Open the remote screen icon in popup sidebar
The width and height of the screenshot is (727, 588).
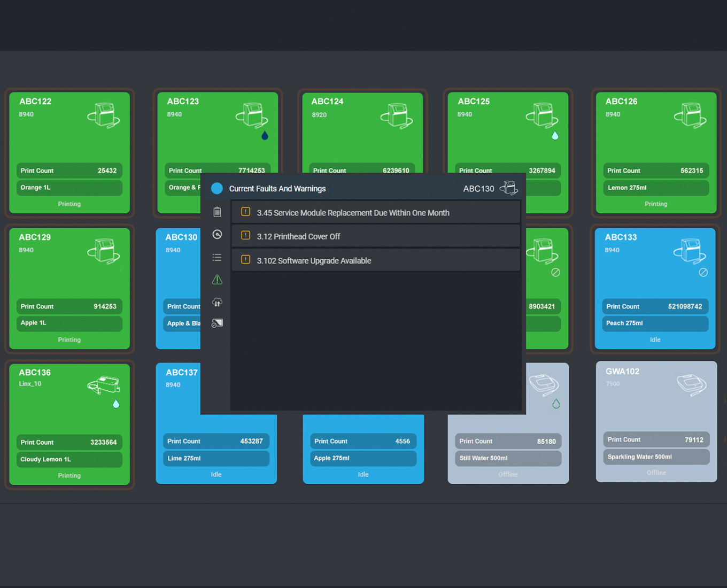(x=217, y=323)
